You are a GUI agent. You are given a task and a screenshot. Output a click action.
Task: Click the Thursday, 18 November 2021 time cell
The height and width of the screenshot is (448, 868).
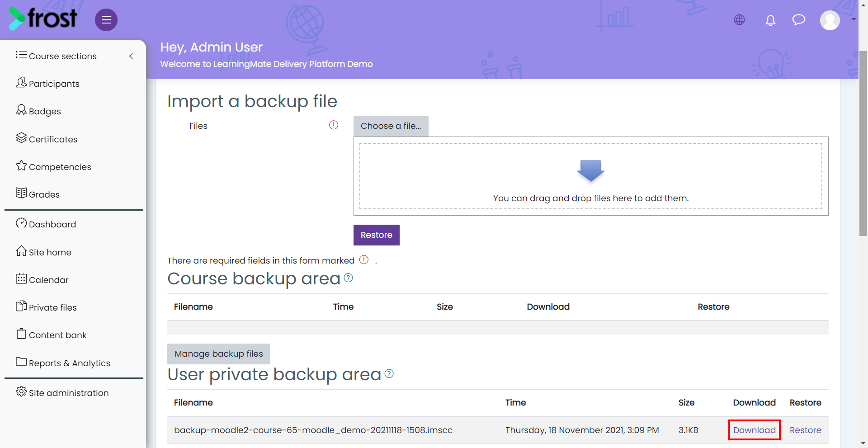582,430
